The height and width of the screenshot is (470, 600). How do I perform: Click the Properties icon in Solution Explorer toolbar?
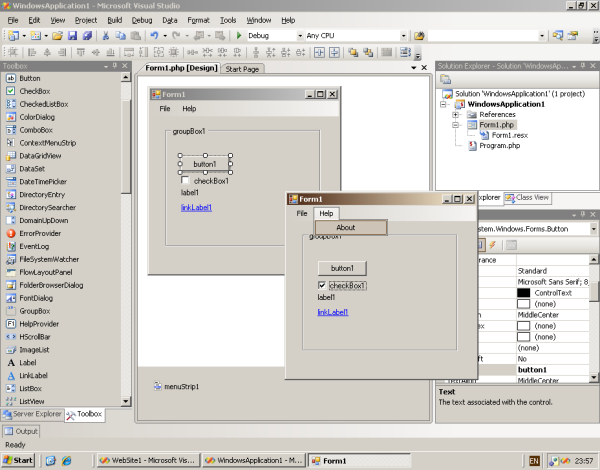pyautogui.click(x=445, y=80)
